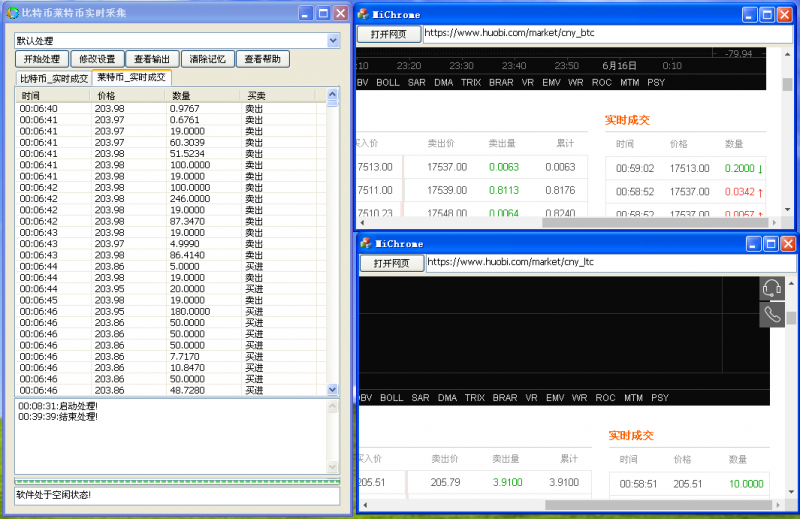800x519 pixels.
Task: Select DMA indicator in LTC chart
Action: [x=447, y=398]
